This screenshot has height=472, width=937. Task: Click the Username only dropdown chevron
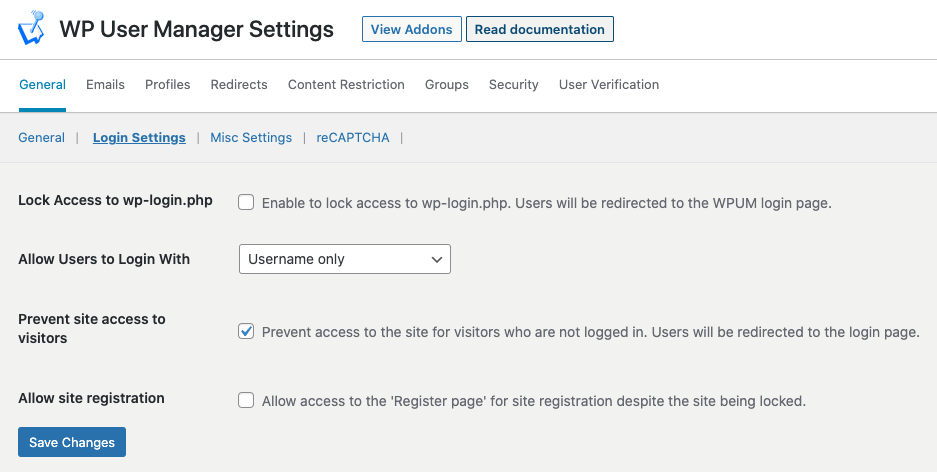[437, 259]
